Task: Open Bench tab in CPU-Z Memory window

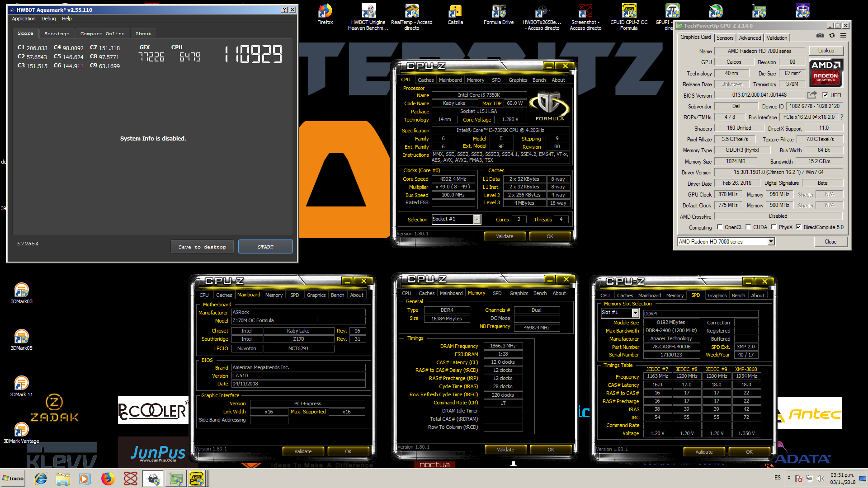Action: [x=540, y=293]
